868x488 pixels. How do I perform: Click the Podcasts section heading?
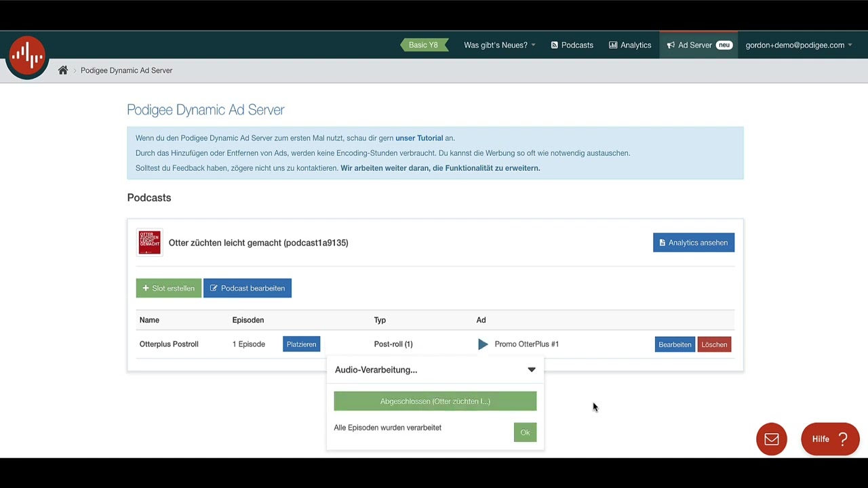(x=149, y=198)
